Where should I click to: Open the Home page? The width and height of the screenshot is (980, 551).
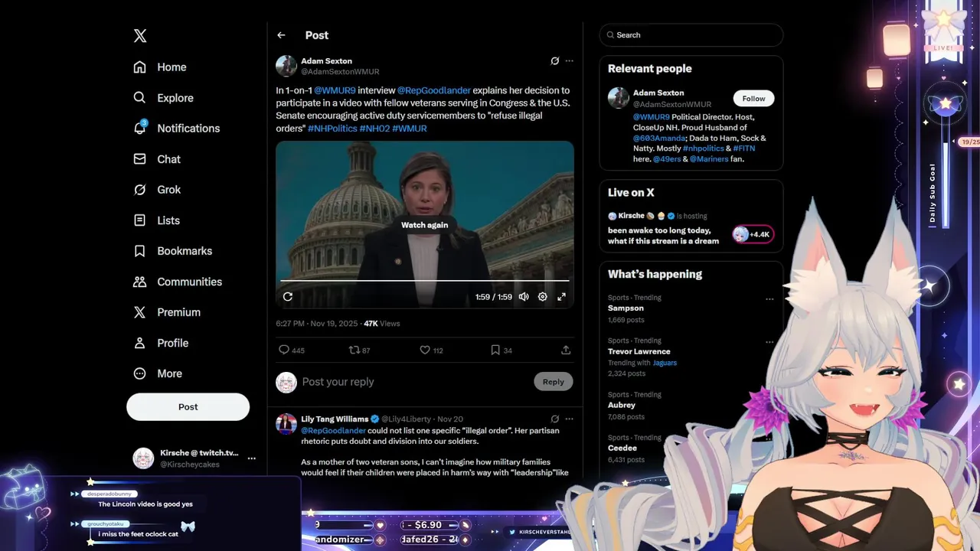tap(160, 67)
